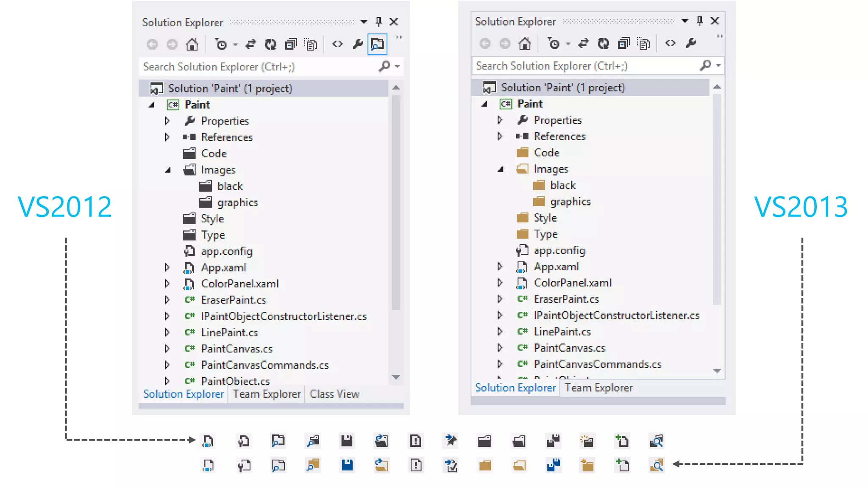The width and height of the screenshot is (868, 488).
Task: Open search options dropdown in VS2013 panel
Action: pyautogui.click(x=718, y=66)
